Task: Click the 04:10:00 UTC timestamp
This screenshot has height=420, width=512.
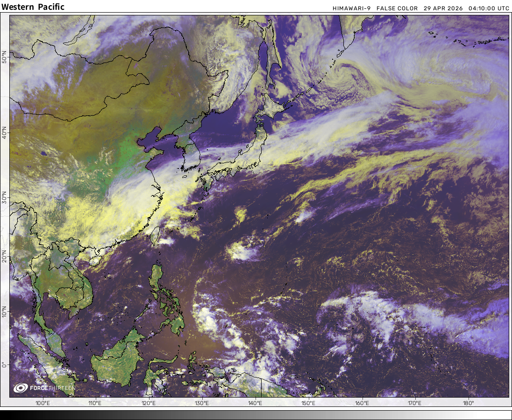Action: click(x=489, y=8)
